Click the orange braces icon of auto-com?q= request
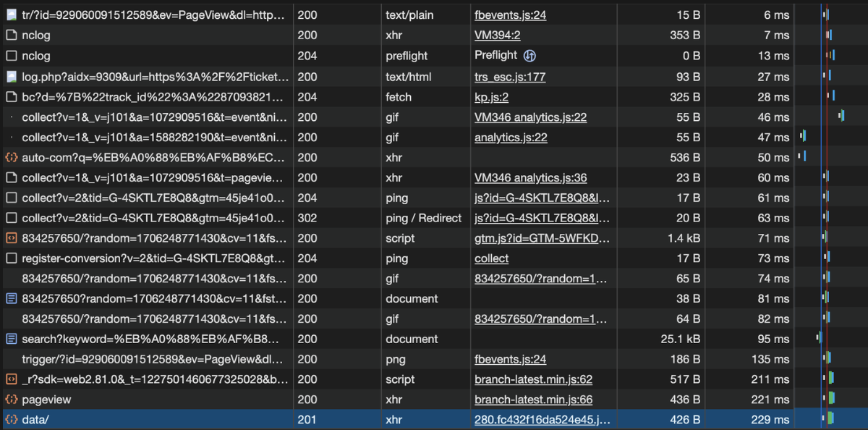 (11, 157)
